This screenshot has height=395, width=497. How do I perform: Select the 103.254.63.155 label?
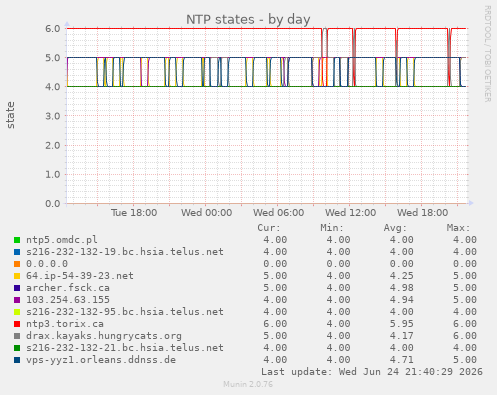[68, 300]
